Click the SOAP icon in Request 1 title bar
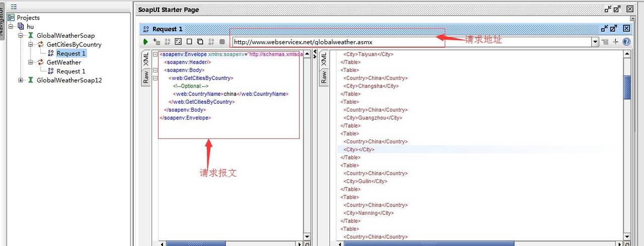 click(x=146, y=29)
